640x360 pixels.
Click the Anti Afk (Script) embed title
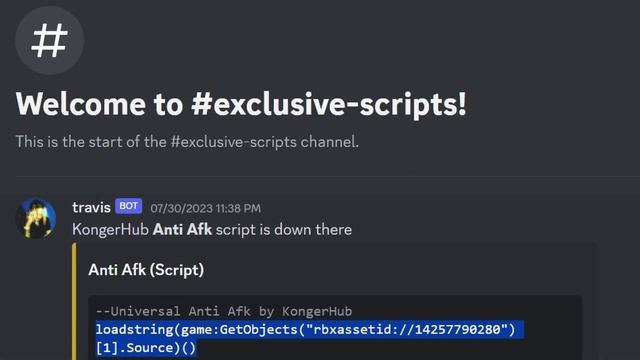click(146, 270)
